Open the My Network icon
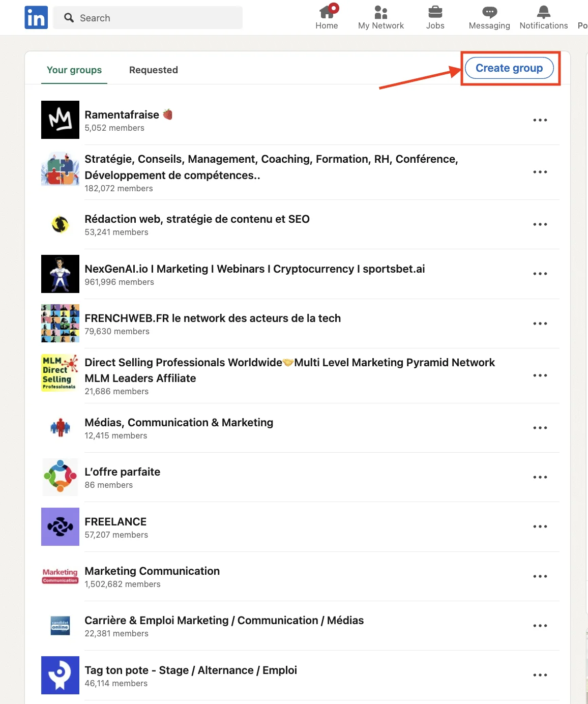The width and height of the screenshot is (588, 704). click(x=381, y=12)
